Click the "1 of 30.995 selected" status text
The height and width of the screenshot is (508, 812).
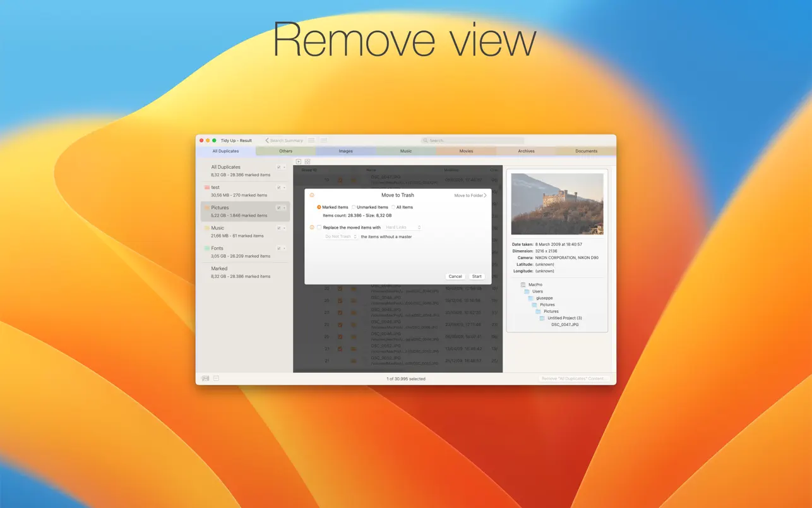pos(406,378)
